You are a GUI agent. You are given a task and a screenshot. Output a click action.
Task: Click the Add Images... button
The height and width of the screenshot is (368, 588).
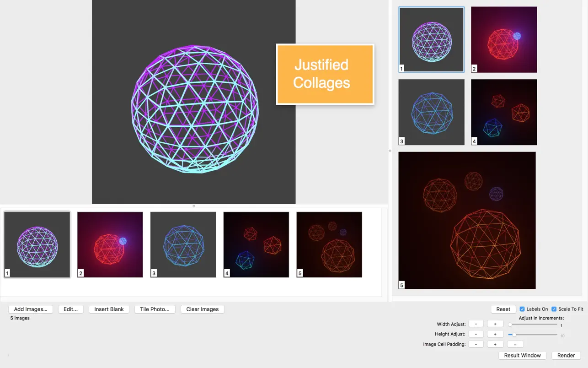tap(31, 309)
